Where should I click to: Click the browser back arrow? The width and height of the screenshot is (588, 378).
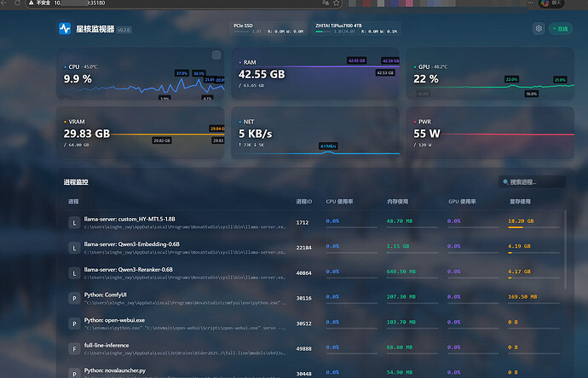click(x=3, y=3)
